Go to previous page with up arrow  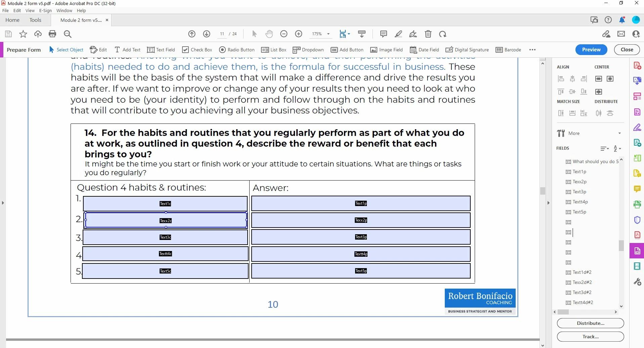click(x=192, y=34)
